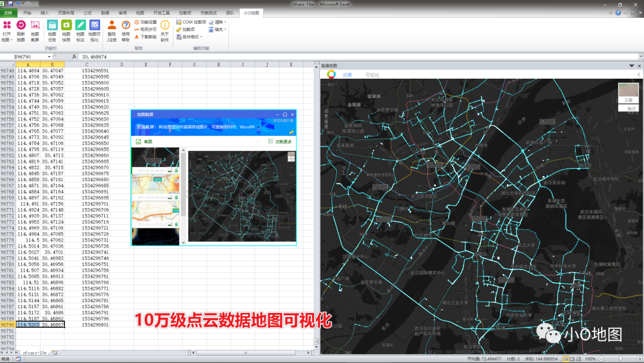Delete the 07:43:30 screenshot via trash icon
The width and height of the screenshot is (644, 363).
pos(176,224)
